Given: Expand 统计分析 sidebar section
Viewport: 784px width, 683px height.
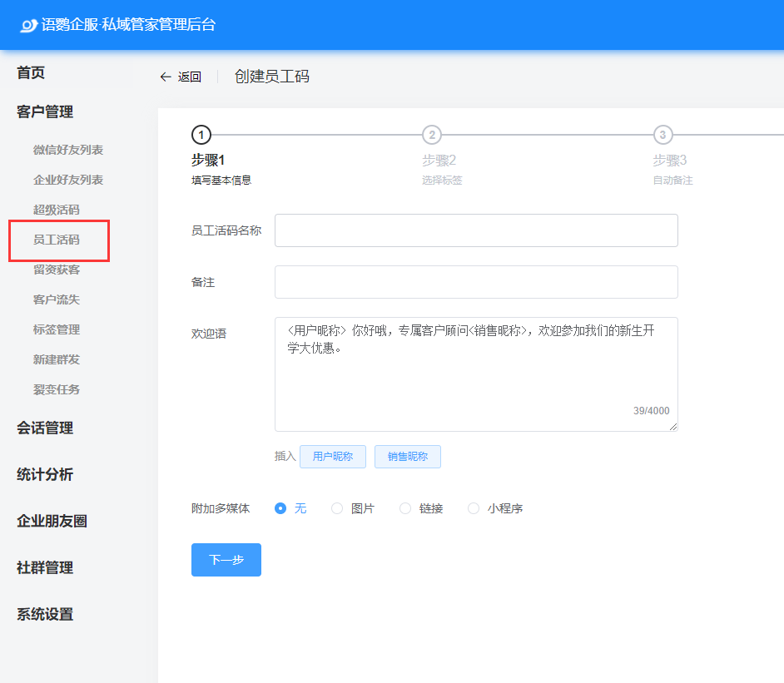Looking at the screenshot, I should click(x=45, y=474).
